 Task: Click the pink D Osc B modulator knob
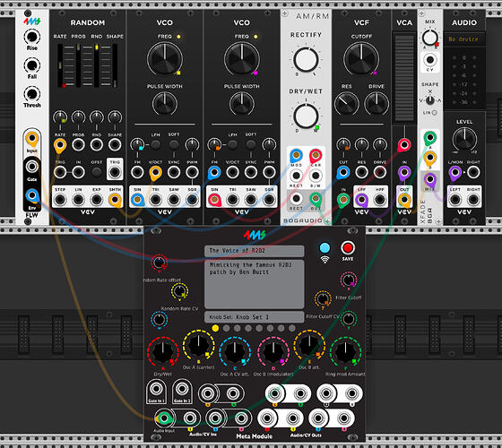273,352
